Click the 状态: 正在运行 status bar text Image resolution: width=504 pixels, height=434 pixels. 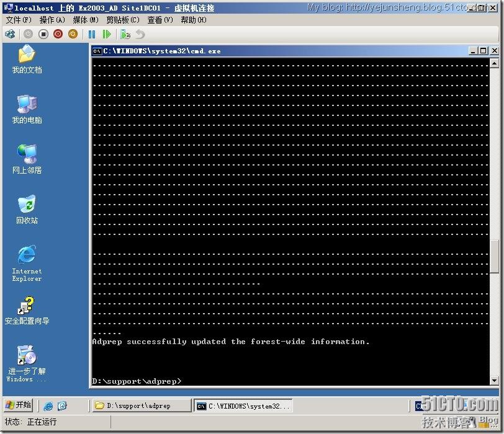click(30, 422)
